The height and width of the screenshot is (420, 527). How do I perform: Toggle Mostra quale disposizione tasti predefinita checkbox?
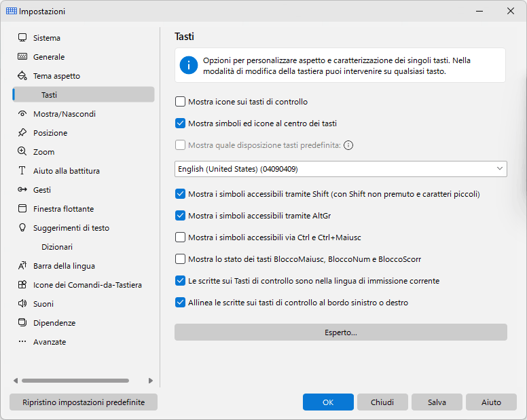(180, 145)
